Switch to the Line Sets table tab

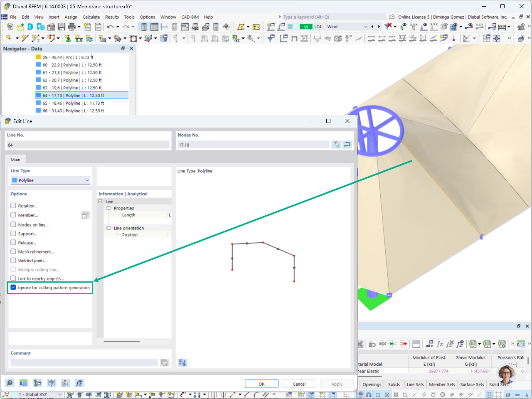click(415, 384)
